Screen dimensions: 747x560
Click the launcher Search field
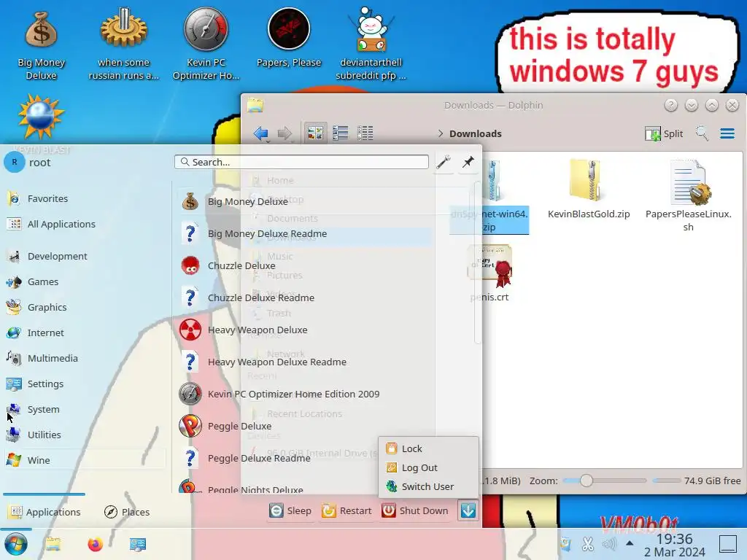point(301,162)
